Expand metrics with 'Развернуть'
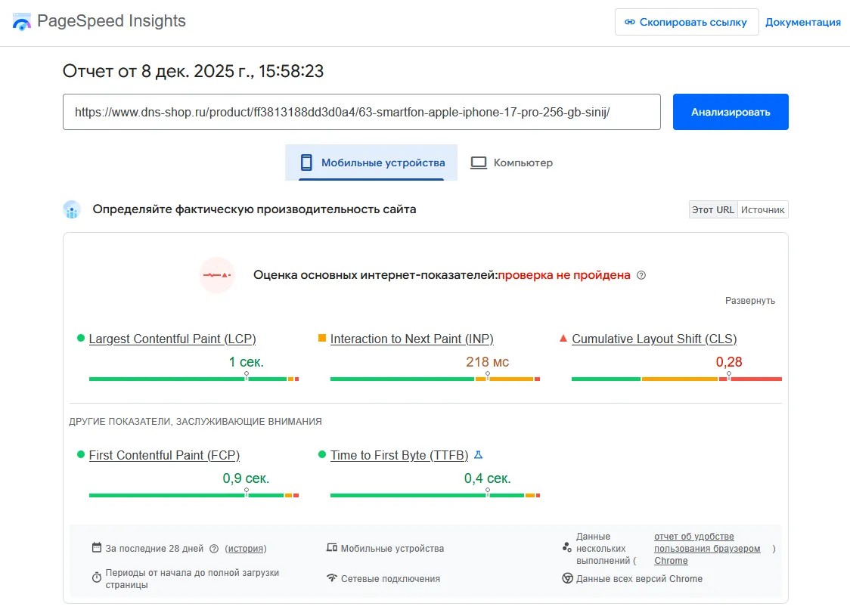Viewport: 850px width, 616px height. [x=750, y=300]
